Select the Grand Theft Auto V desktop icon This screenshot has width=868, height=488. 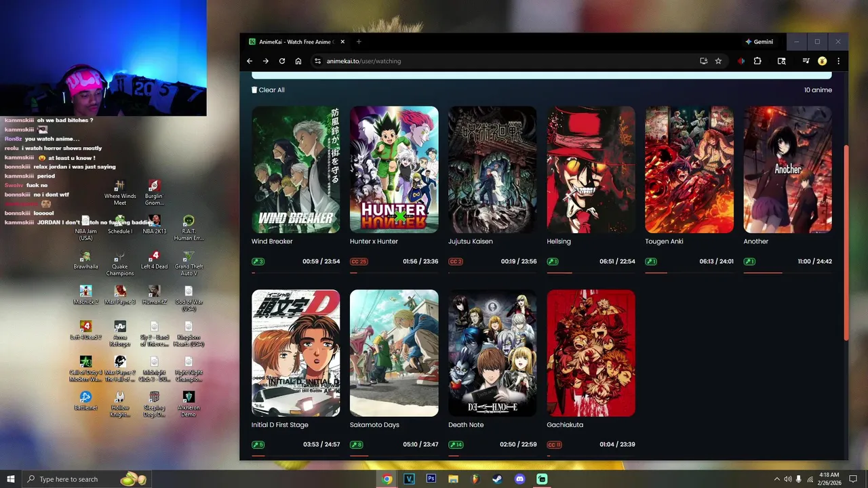[189, 263]
